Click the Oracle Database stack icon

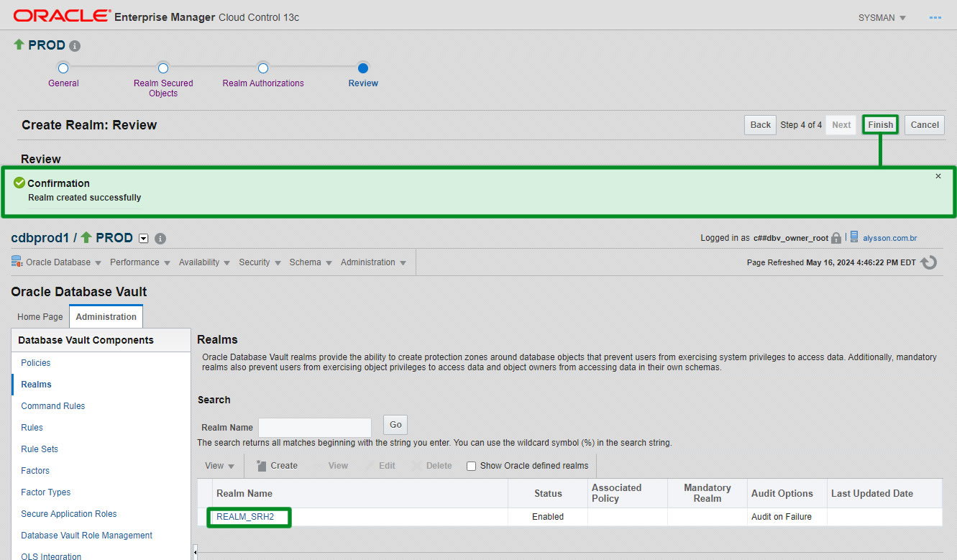[17, 262]
